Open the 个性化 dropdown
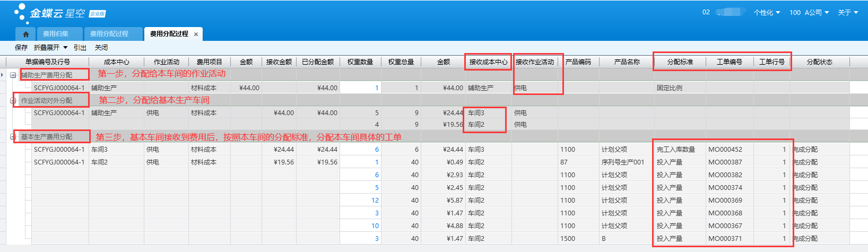 pos(767,13)
